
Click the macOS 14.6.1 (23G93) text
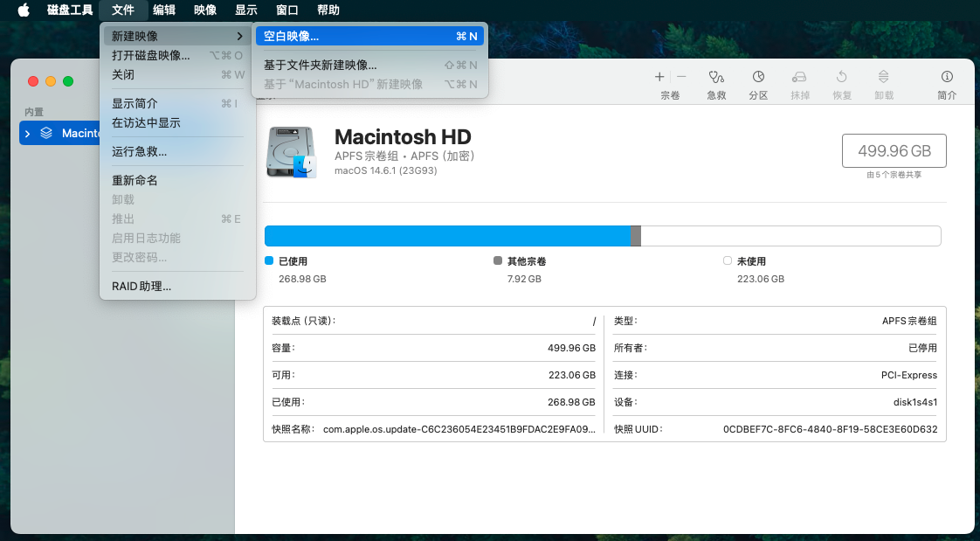coord(386,170)
